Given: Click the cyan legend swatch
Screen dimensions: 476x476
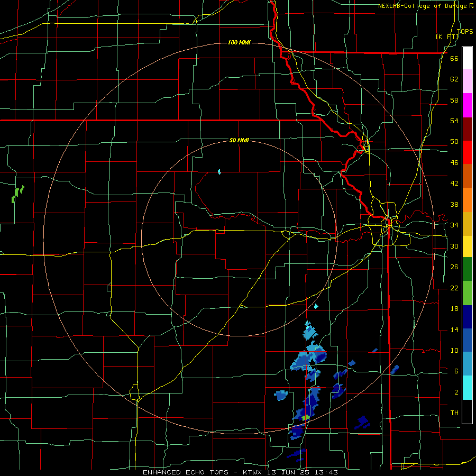Looking at the screenshot, I should tap(467, 388).
